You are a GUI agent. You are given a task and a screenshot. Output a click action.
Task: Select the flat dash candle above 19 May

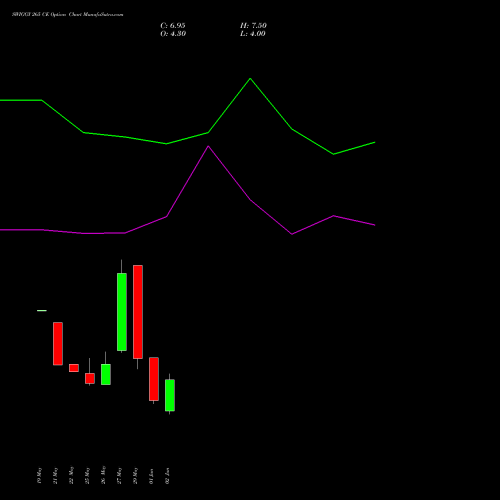click(x=42, y=311)
